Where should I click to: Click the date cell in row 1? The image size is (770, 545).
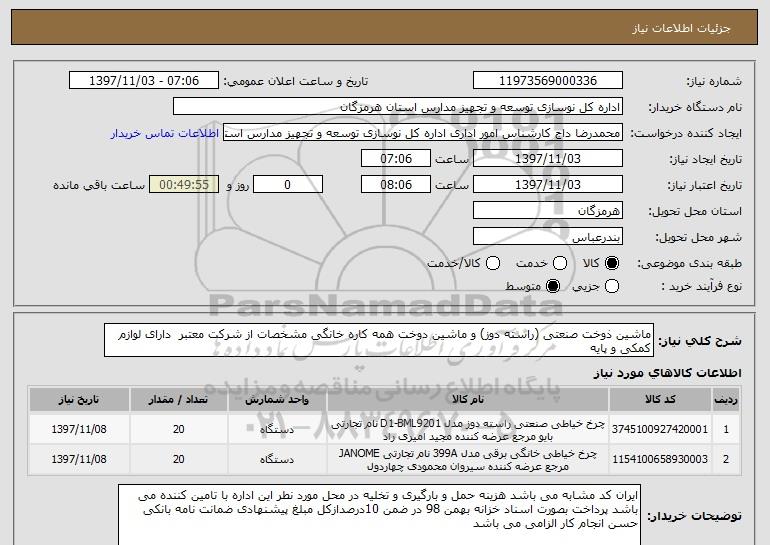[79, 429]
